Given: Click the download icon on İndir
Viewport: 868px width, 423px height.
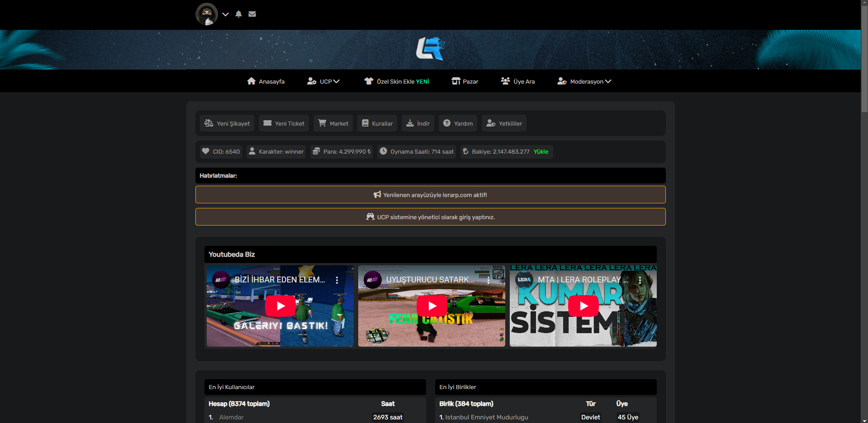Looking at the screenshot, I should click(x=410, y=123).
